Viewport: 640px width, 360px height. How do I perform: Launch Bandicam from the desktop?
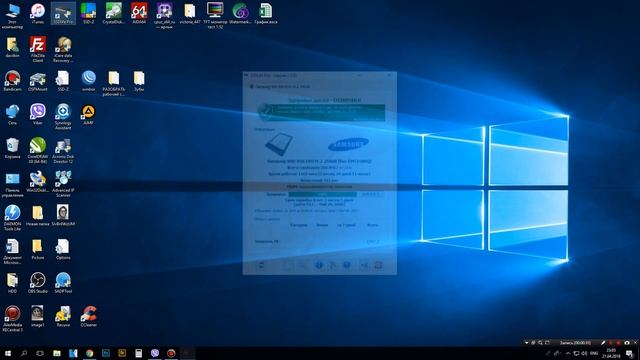point(12,81)
